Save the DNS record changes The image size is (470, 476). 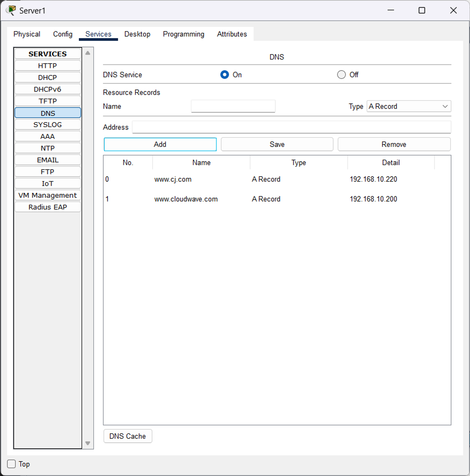pos(277,144)
